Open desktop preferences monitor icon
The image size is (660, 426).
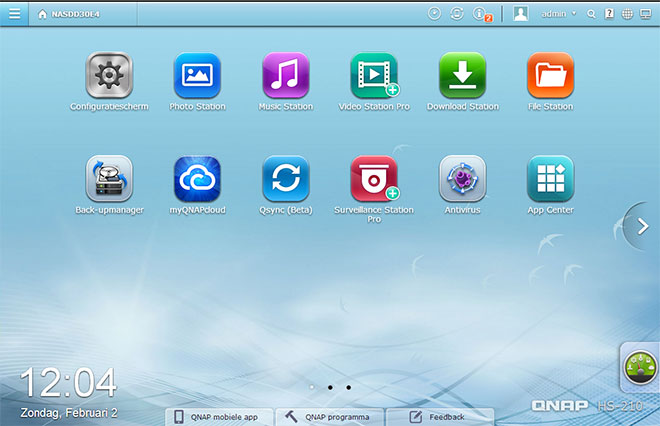(x=645, y=14)
